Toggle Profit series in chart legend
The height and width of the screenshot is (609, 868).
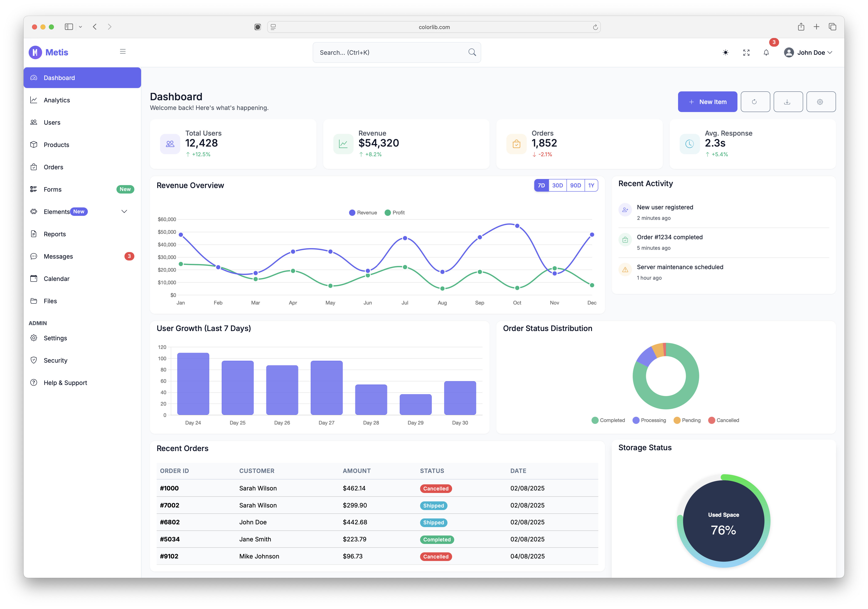point(395,212)
